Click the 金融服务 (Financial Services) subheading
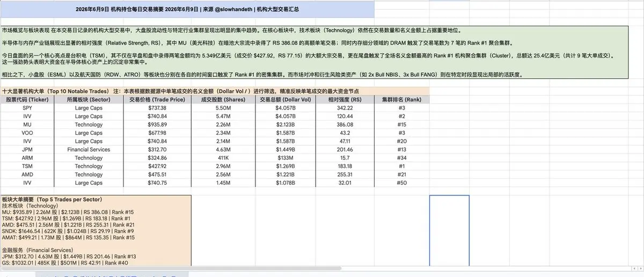This screenshot has height=277, width=644. pos(38,250)
